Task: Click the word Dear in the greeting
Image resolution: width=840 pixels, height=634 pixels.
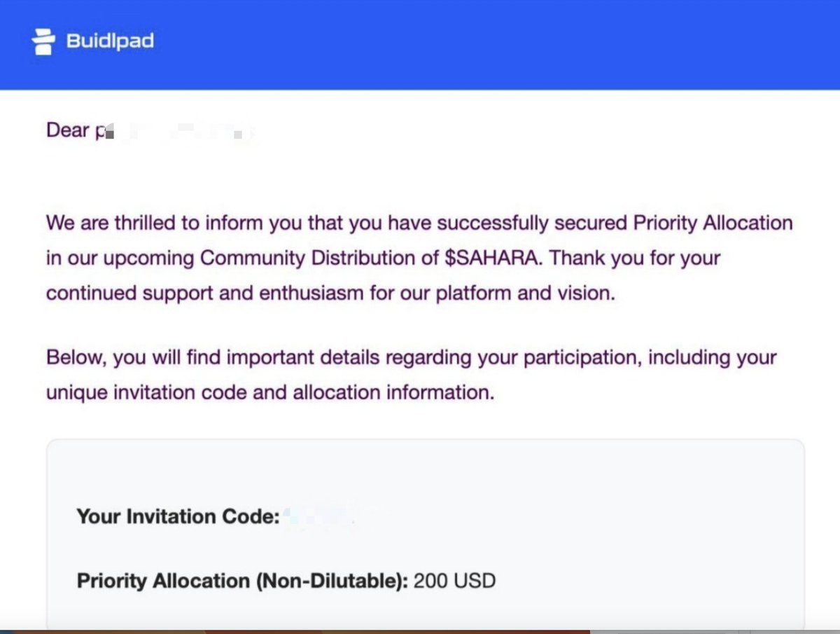Action: [67, 130]
